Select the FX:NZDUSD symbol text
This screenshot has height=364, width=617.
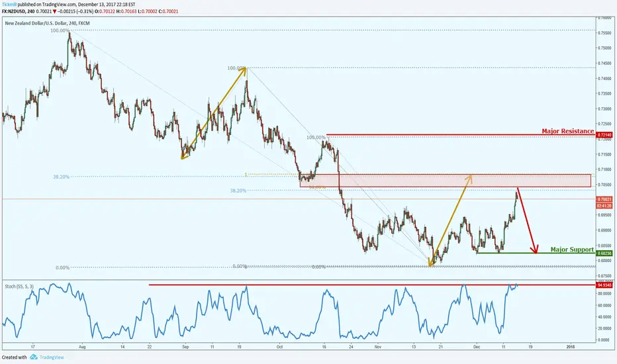13,11
